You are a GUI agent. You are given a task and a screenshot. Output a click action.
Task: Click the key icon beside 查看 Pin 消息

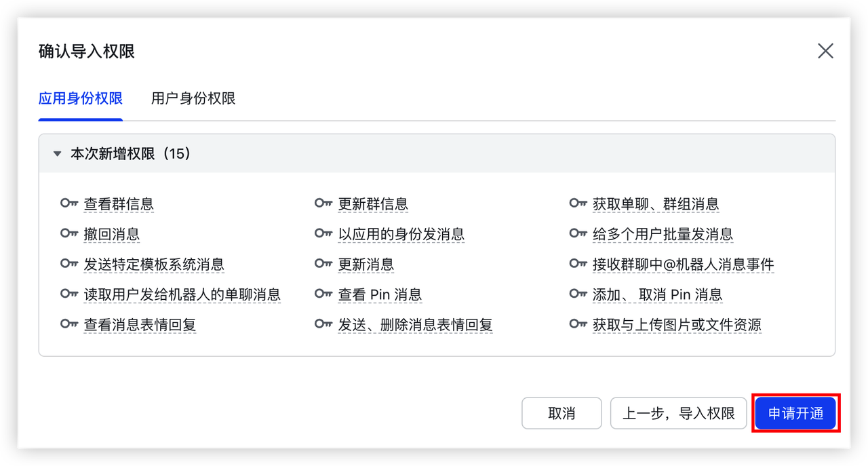[x=323, y=294]
